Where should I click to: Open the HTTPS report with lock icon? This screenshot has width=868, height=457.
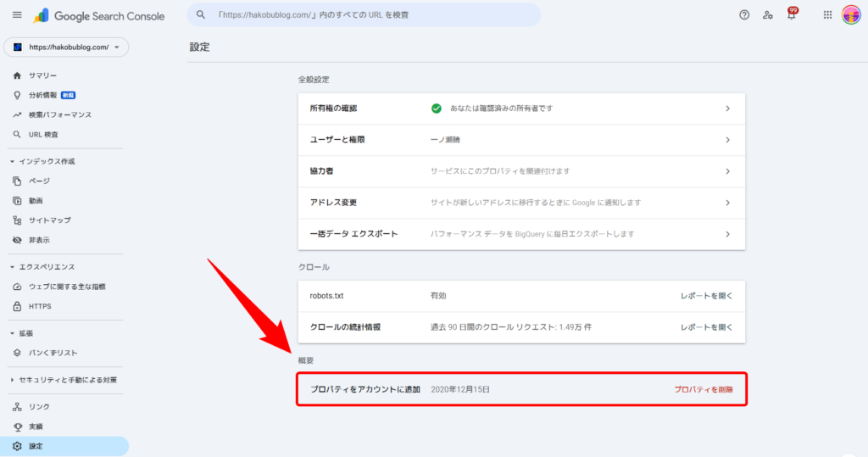click(x=40, y=306)
